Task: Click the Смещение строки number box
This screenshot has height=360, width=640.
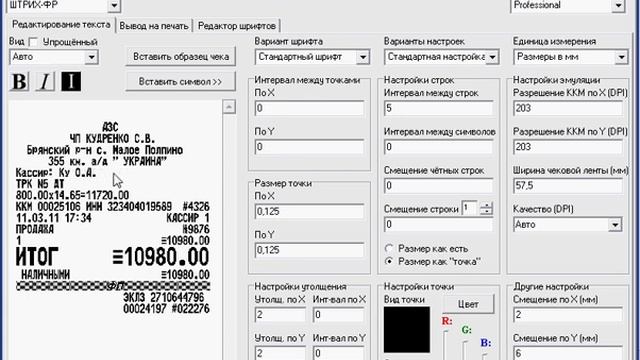Action: 470,209
